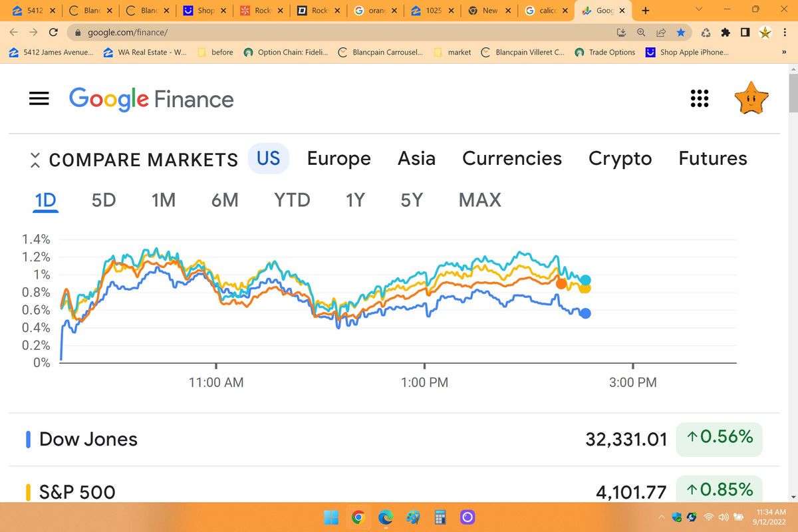Open the WA Real Estate bookmark

tap(144, 52)
